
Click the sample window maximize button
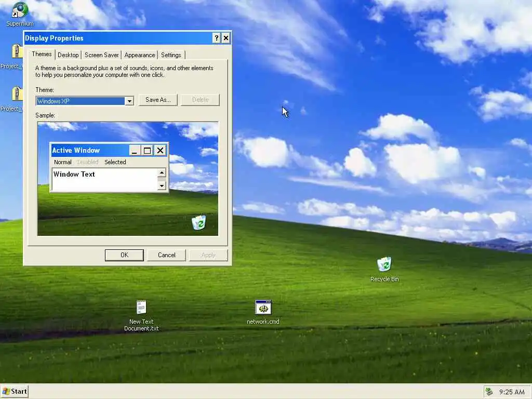pos(147,150)
